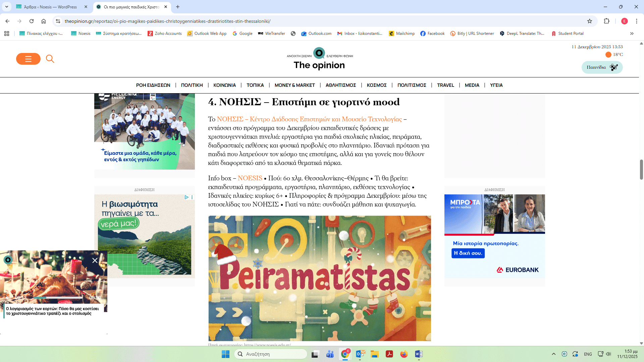Open Word from the Windows taskbar
The width and height of the screenshot is (644, 362).
[419, 354]
